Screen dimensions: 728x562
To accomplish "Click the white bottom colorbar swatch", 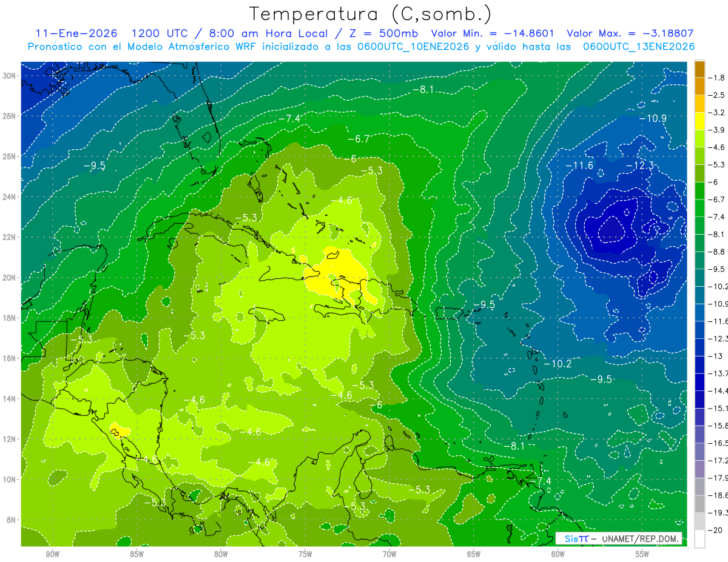I will [x=699, y=539].
